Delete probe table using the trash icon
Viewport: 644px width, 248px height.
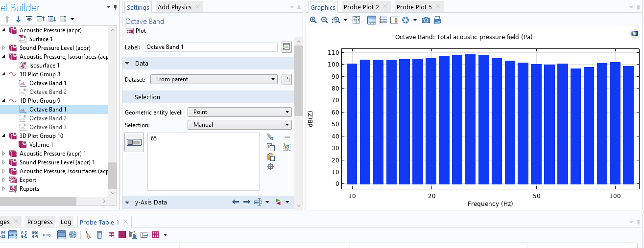(99, 235)
